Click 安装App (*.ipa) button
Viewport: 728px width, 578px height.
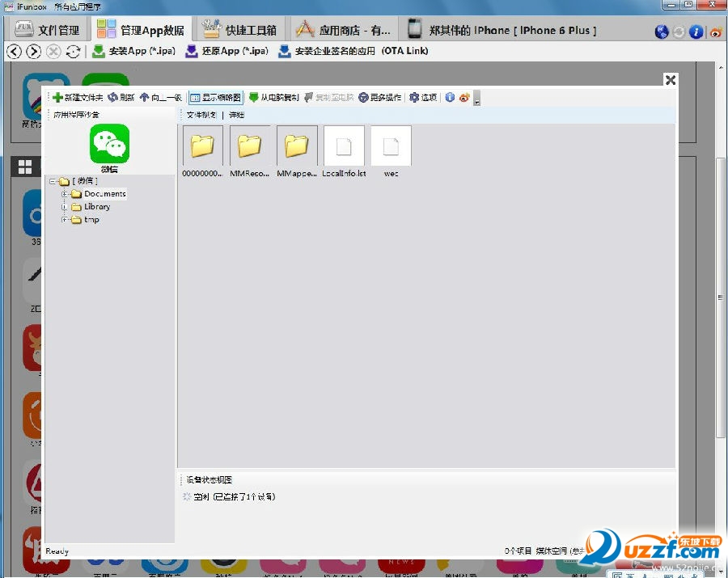133,51
